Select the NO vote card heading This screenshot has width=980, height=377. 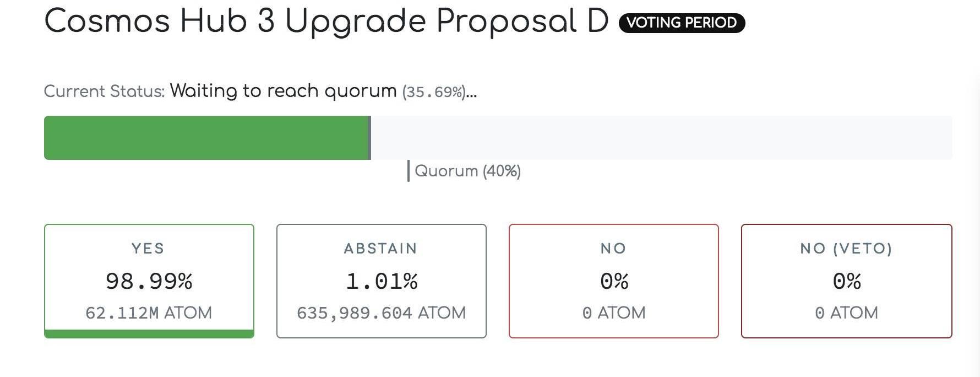[613, 249]
